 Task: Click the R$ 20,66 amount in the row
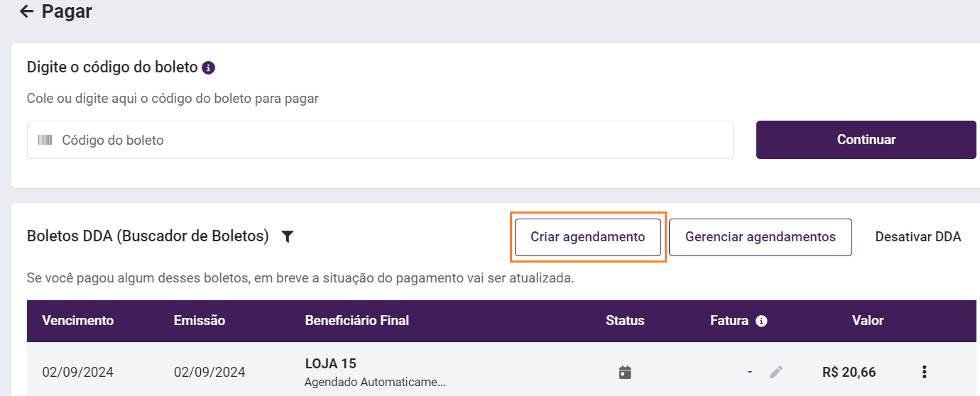[x=849, y=372]
